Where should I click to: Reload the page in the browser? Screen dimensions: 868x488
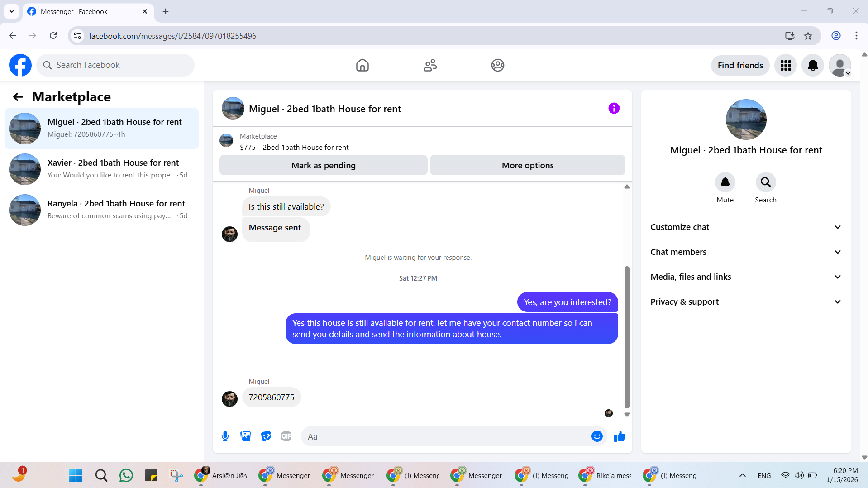tap(53, 36)
